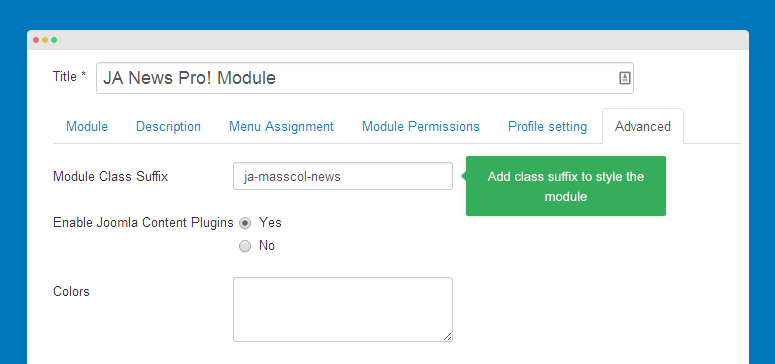Viewport: 775px width, 364px height.
Task: Click the Module Class Suffix label
Action: coord(111,177)
